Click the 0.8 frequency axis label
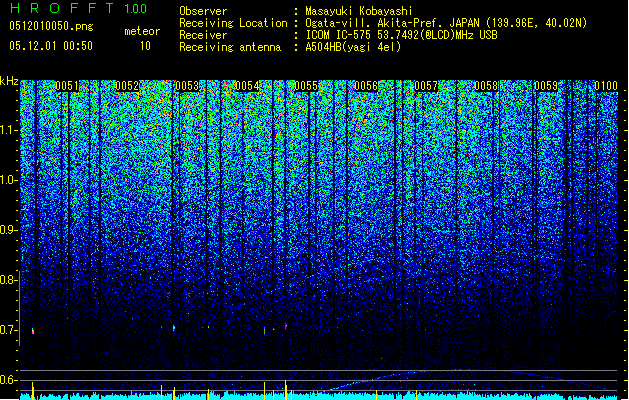 (x=8, y=280)
